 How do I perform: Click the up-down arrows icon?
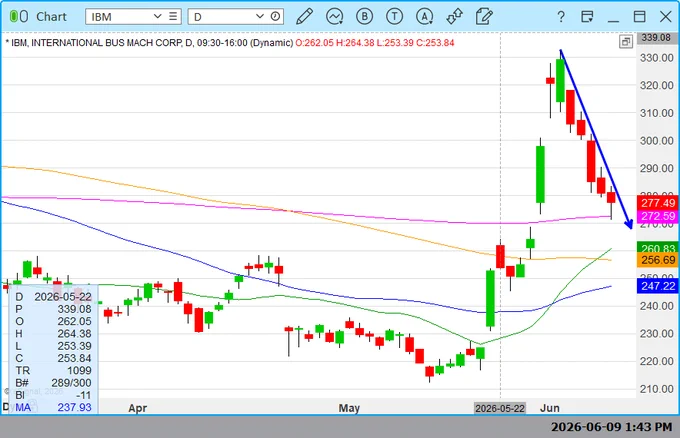pyautogui.click(x=454, y=16)
